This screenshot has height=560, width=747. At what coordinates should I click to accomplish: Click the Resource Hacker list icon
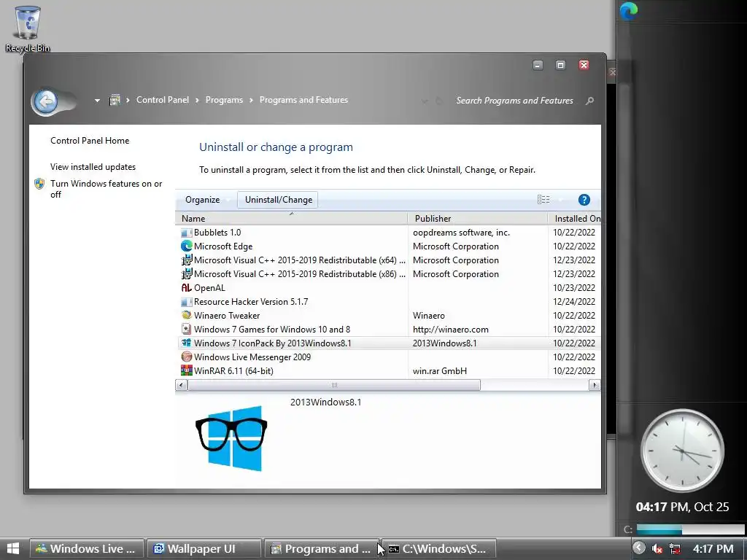[186, 302]
